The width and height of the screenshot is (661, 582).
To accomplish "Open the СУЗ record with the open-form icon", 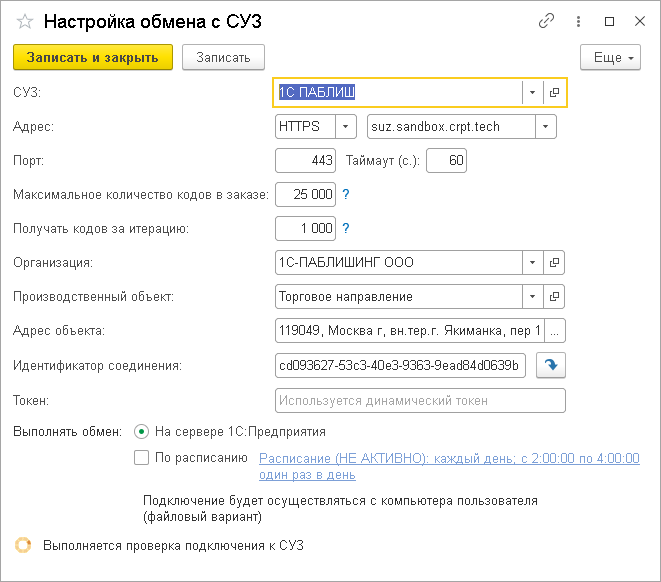I will pyautogui.click(x=555, y=92).
